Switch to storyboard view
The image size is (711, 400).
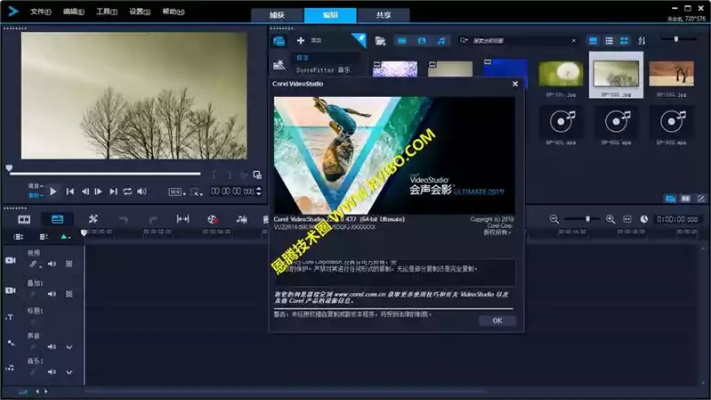(24, 220)
